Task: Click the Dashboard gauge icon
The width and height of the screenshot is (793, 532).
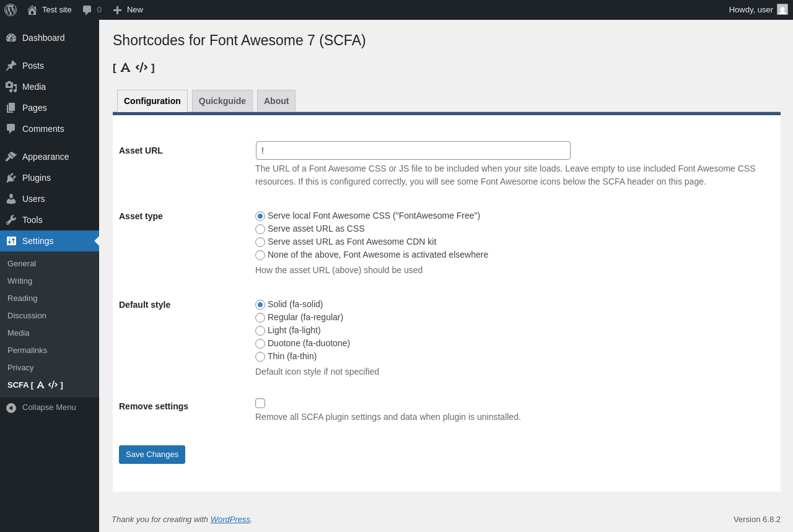Action: (11, 38)
